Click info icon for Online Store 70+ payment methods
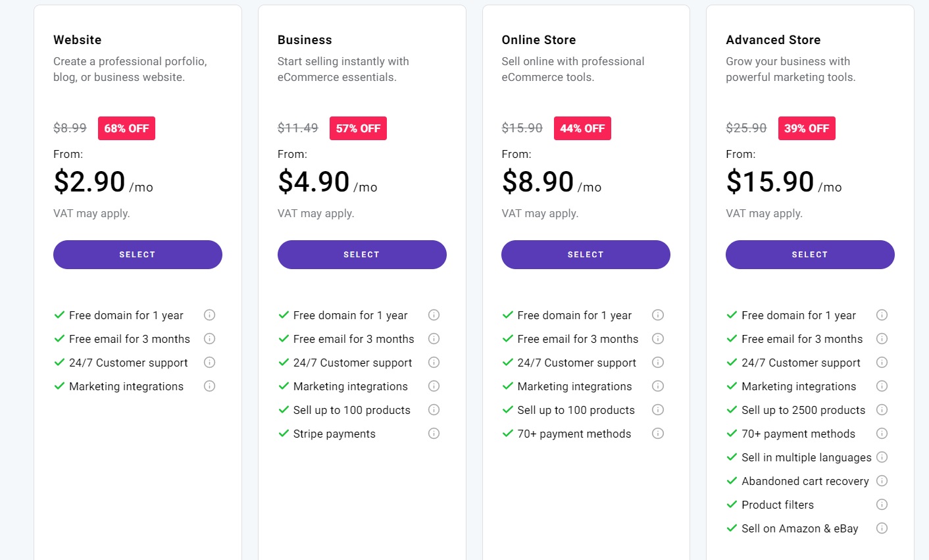Image resolution: width=929 pixels, height=560 pixels. tap(657, 434)
